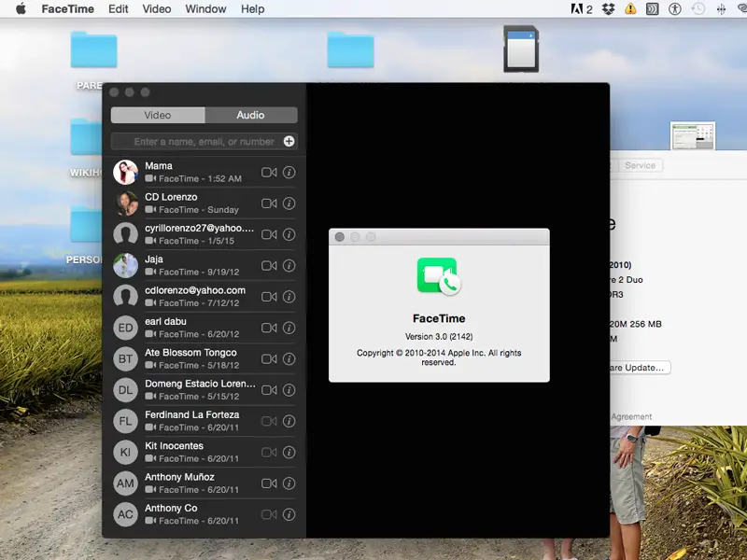The image size is (747, 560).
Task: Open info for Anthony Muñoz
Action: (x=289, y=483)
